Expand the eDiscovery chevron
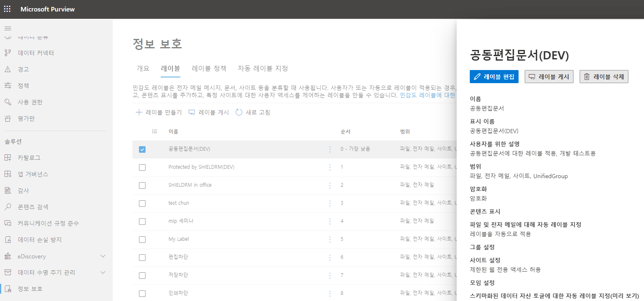644x301 pixels. pyautogui.click(x=103, y=256)
